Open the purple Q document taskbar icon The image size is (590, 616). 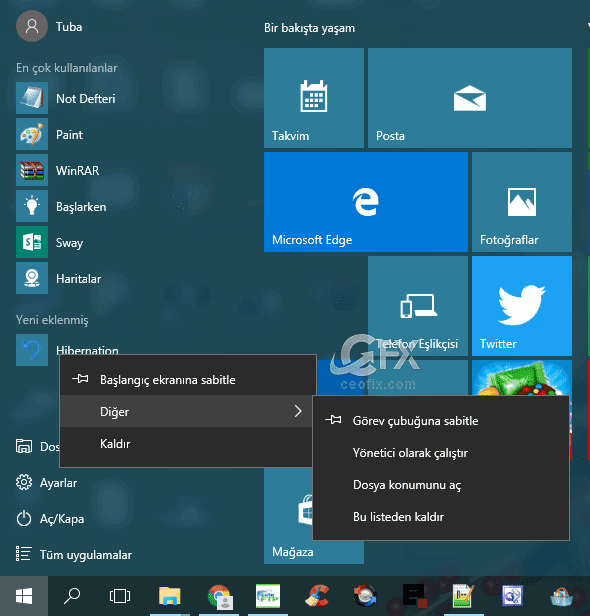[512, 596]
